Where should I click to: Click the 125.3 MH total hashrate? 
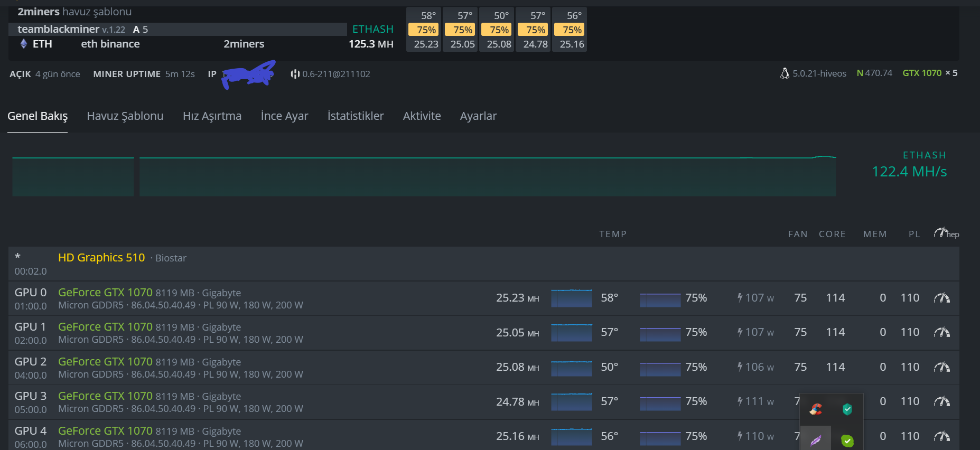pos(371,44)
